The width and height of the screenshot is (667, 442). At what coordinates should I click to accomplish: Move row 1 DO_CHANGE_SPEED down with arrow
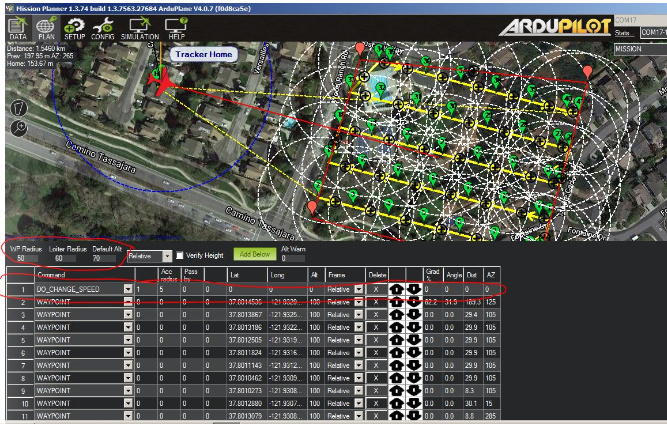414,289
